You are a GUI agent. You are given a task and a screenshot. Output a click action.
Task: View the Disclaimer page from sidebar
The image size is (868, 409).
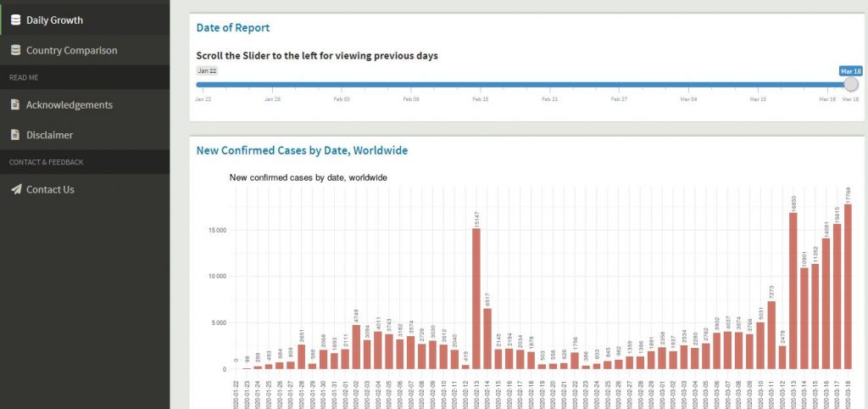coord(49,135)
